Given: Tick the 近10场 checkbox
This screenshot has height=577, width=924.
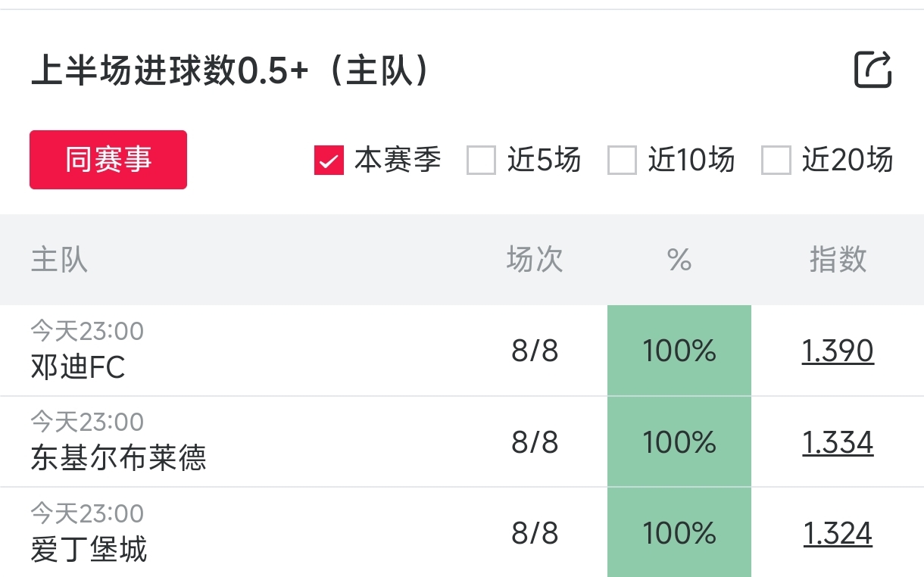Looking at the screenshot, I should (x=622, y=161).
